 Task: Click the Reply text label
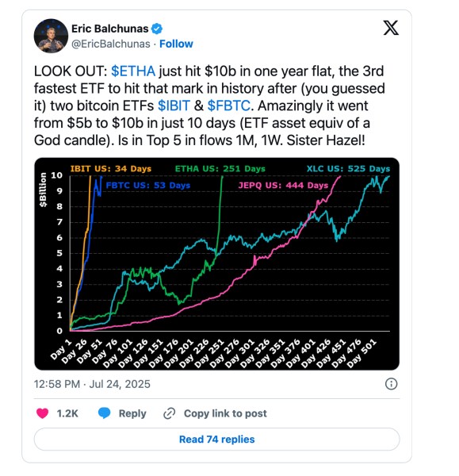(x=132, y=413)
